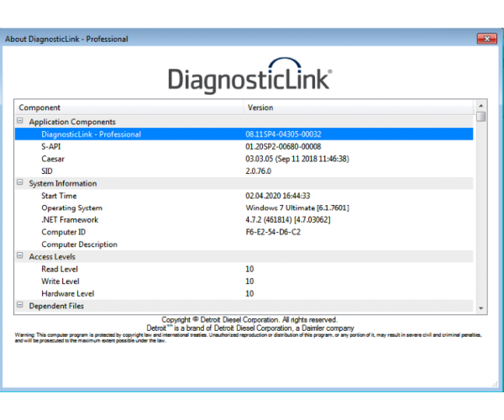
Task: Click the Read Level value 10
Action: (249, 269)
